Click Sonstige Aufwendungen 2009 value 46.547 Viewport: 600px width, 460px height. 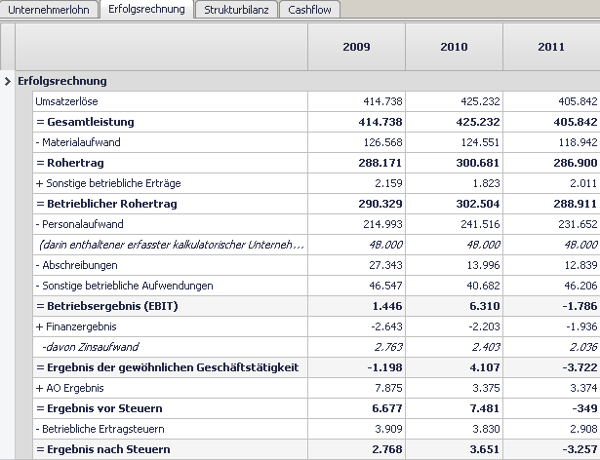(x=385, y=286)
